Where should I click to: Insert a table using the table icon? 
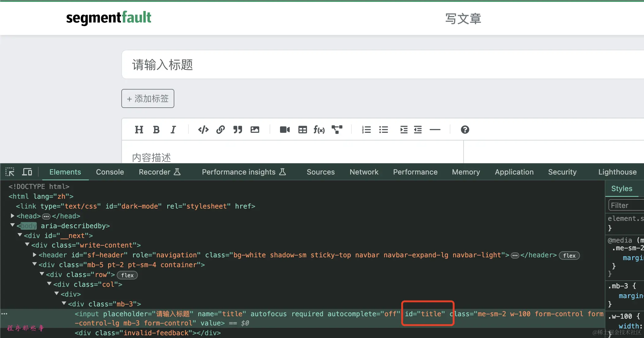point(302,130)
